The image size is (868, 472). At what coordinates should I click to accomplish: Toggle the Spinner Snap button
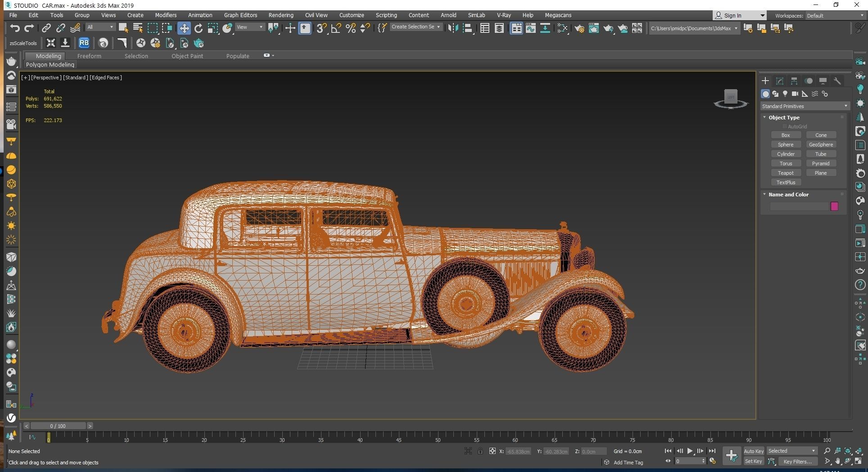pyautogui.click(x=365, y=28)
